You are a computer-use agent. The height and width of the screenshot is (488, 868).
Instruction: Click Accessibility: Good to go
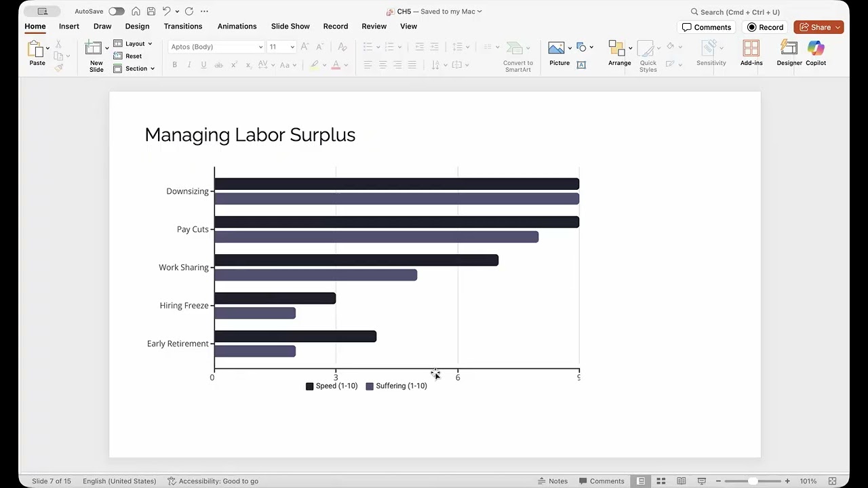[x=213, y=481]
